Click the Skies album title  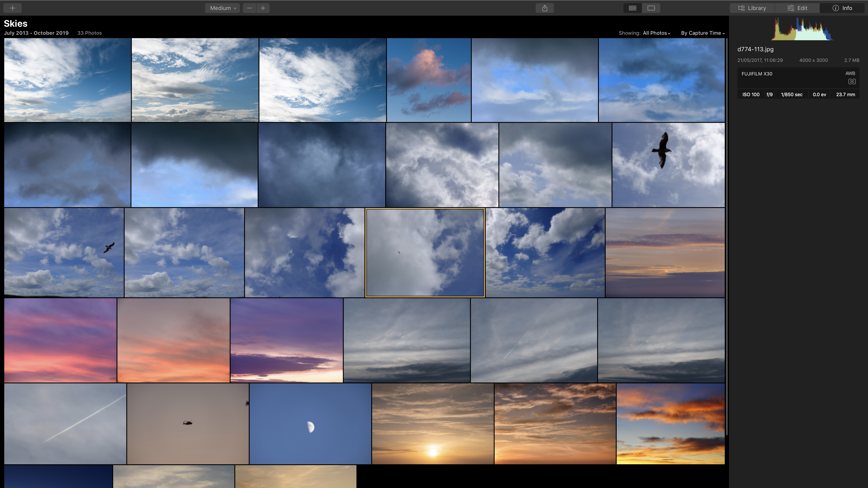(x=15, y=24)
